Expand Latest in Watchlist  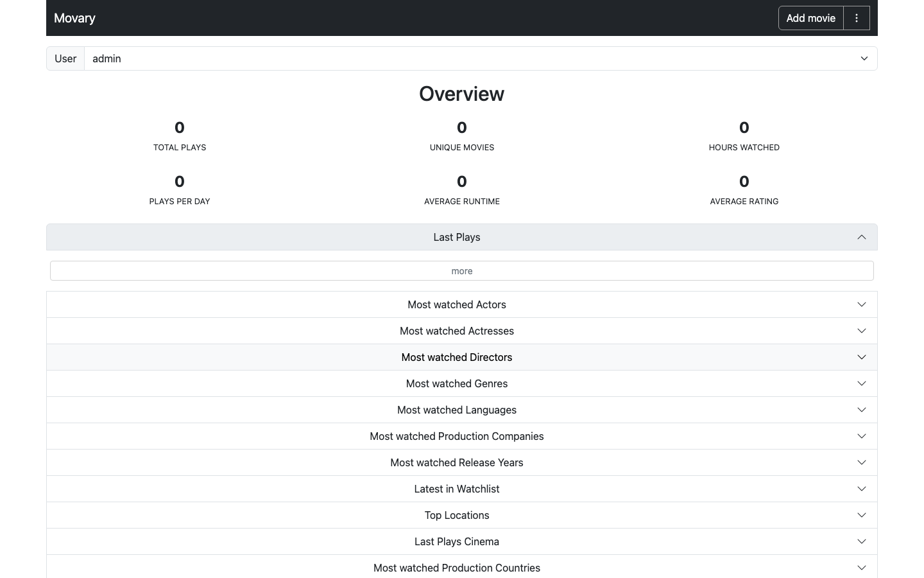point(462,489)
